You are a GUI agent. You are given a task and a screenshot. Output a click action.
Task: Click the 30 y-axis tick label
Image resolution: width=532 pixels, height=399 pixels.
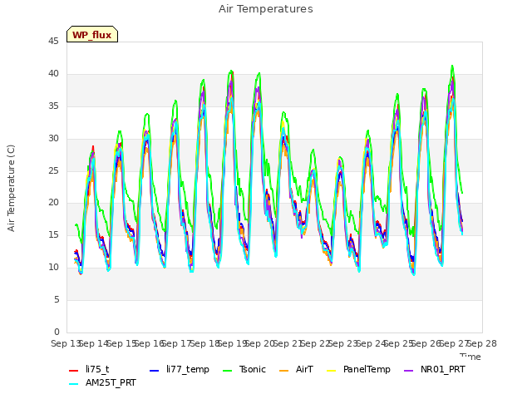pos(53,139)
